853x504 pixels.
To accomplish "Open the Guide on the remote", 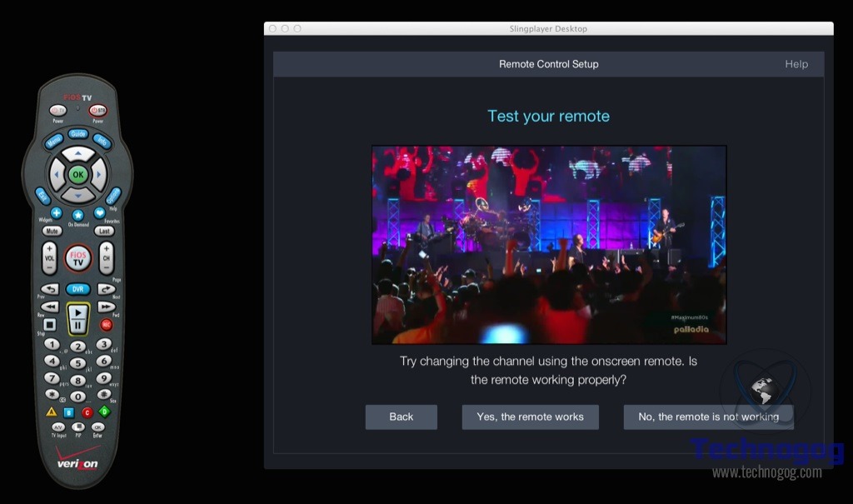I will [x=77, y=133].
